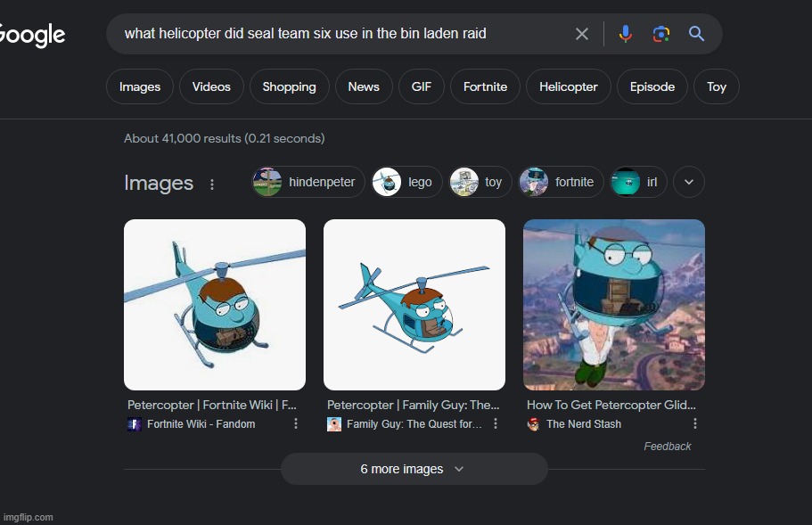Expand more image filter chips
The width and height of the screenshot is (812, 525).
coord(688,182)
